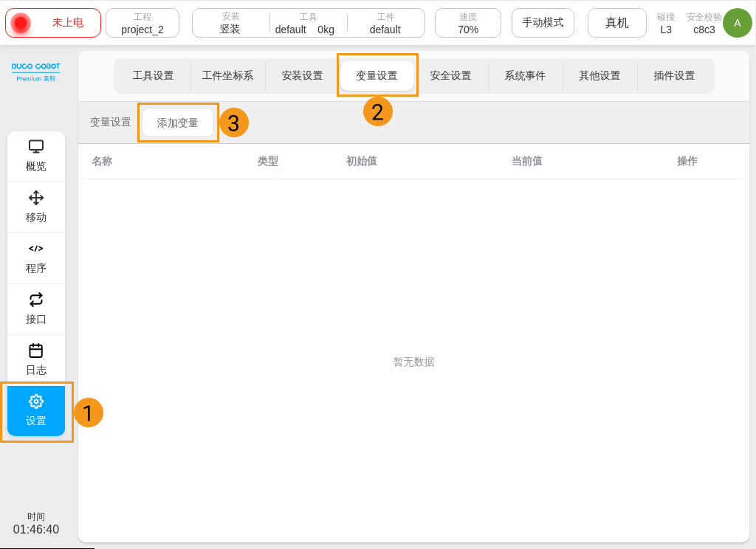Select the 接口 interface sidebar icon
This screenshot has height=549, width=756.
pos(36,308)
